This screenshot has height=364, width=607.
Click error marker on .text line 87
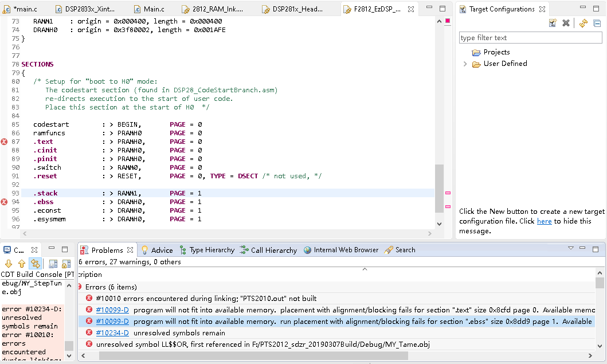click(x=5, y=142)
